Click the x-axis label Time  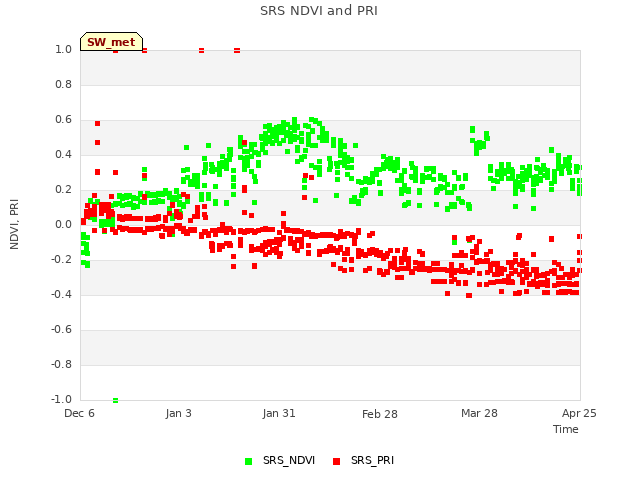click(566, 429)
